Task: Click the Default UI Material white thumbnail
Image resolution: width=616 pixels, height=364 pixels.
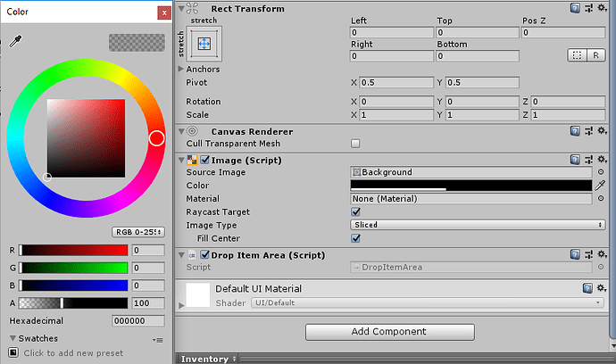Action: (x=198, y=295)
